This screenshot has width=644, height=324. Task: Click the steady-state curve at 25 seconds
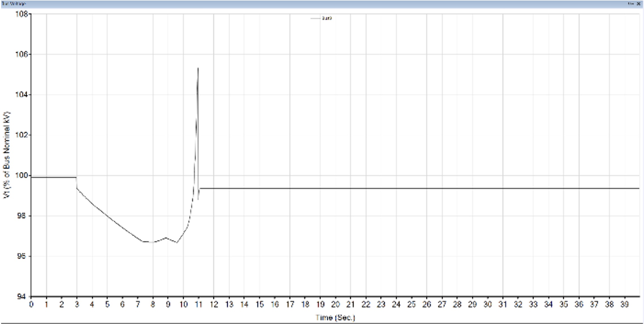coord(411,188)
